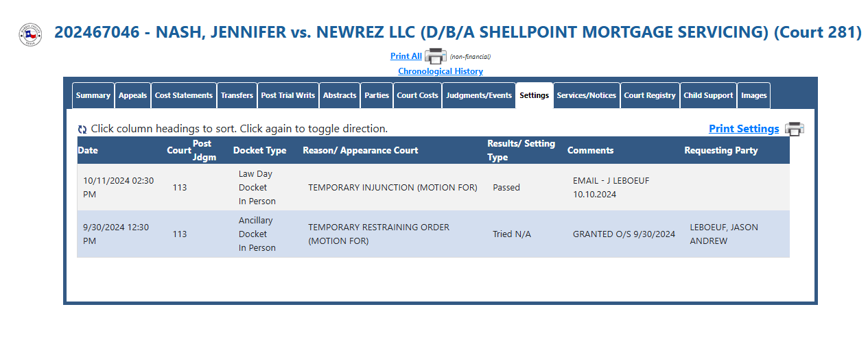
Task: Open the Judgments/Events tab
Action: tap(478, 96)
